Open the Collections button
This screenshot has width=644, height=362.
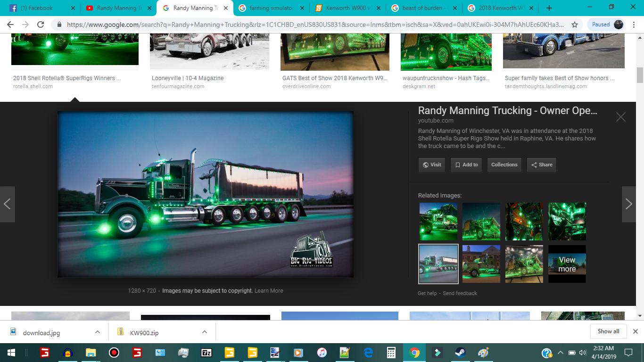tap(504, 165)
